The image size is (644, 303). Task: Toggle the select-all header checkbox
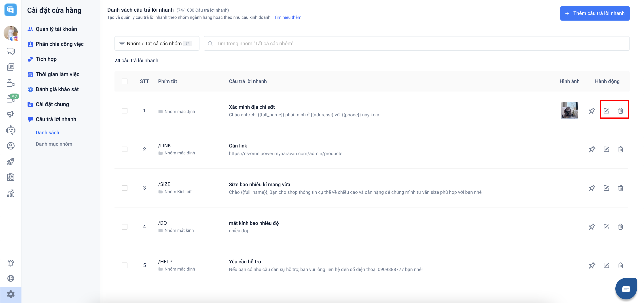(125, 81)
